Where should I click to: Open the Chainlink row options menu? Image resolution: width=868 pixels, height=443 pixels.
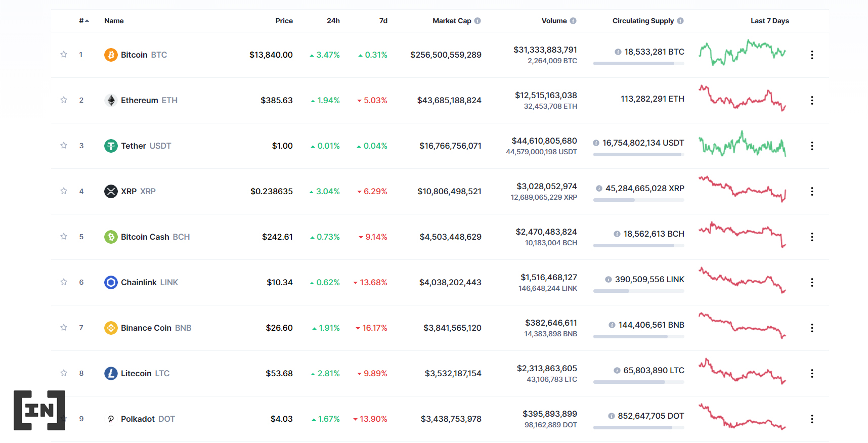(x=812, y=282)
